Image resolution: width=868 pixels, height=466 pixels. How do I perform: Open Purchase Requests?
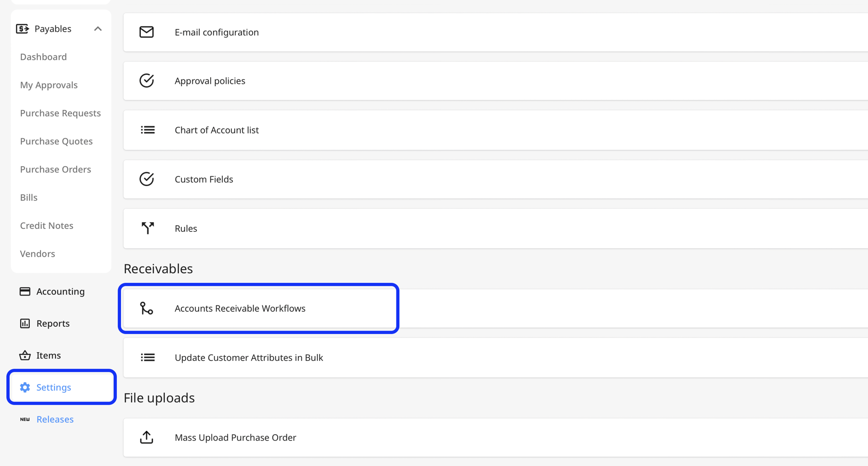click(60, 113)
